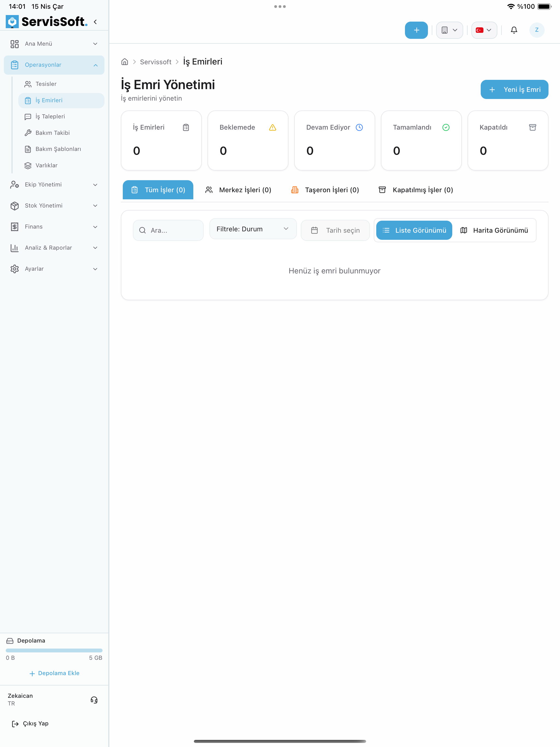Image resolution: width=560 pixels, height=747 pixels.
Task: Expand Ayarlar section
Action: pyautogui.click(x=54, y=269)
